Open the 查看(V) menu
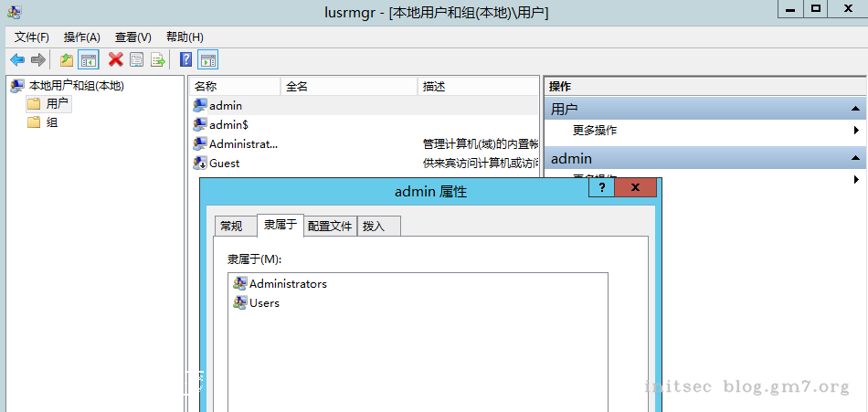 pyautogui.click(x=132, y=37)
